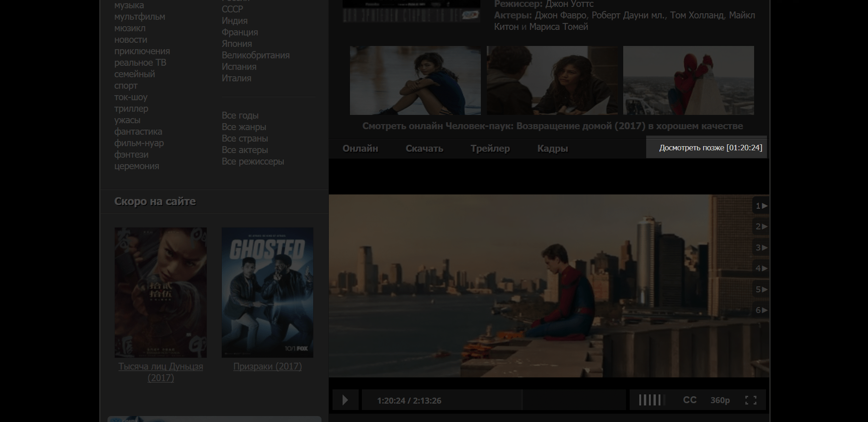Filter by country Италия
This screenshot has width=868, height=422.
237,78
